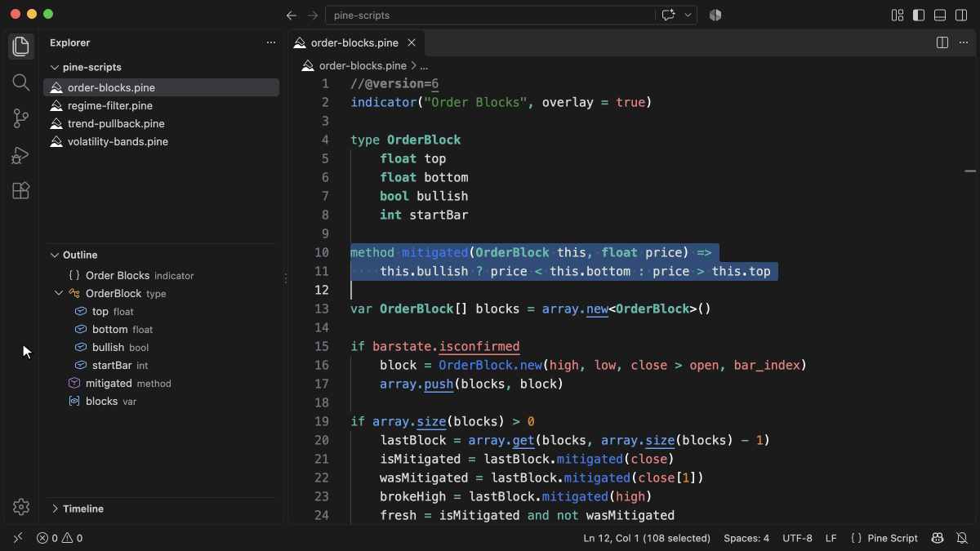The image size is (980, 551).
Task: Change indentation via Spaces: 4
Action: coord(746,538)
